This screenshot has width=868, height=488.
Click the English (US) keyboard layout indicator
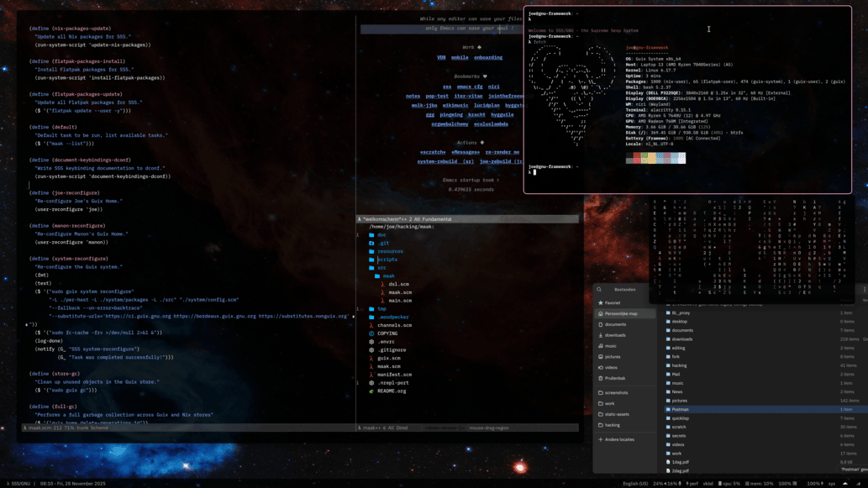click(x=634, y=484)
